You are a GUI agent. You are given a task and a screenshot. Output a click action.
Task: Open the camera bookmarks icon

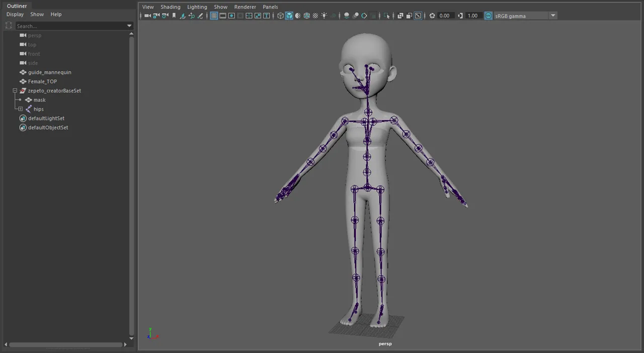[174, 16]
